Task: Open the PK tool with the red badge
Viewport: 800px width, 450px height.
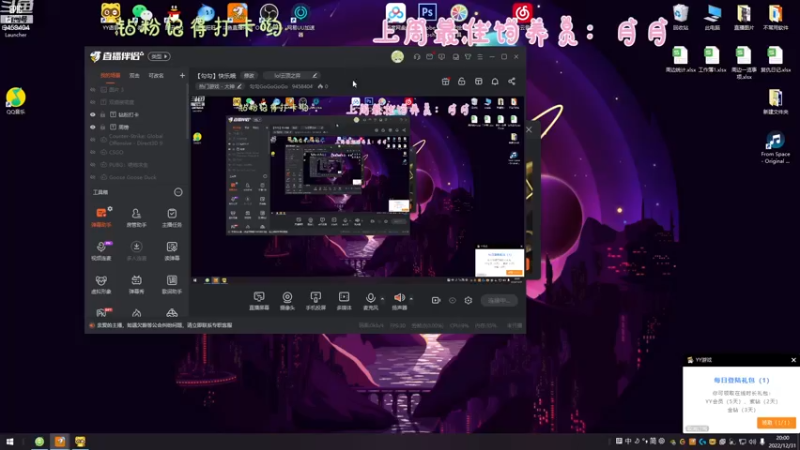Action: (x=104, y=312)
